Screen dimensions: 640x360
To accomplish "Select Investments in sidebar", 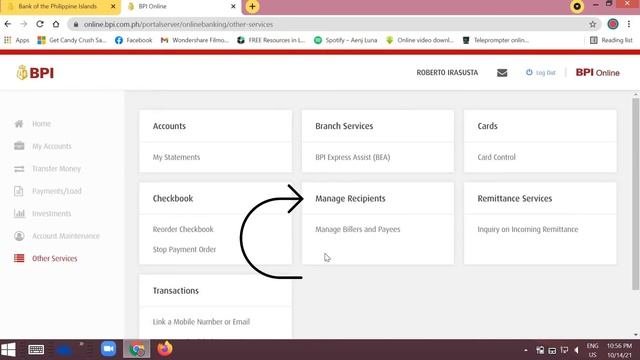I will [x=51, y=213].
